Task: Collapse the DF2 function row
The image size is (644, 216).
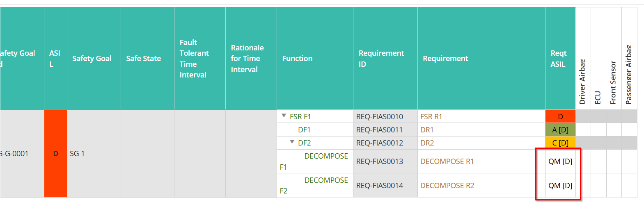Action: (292, 142)
